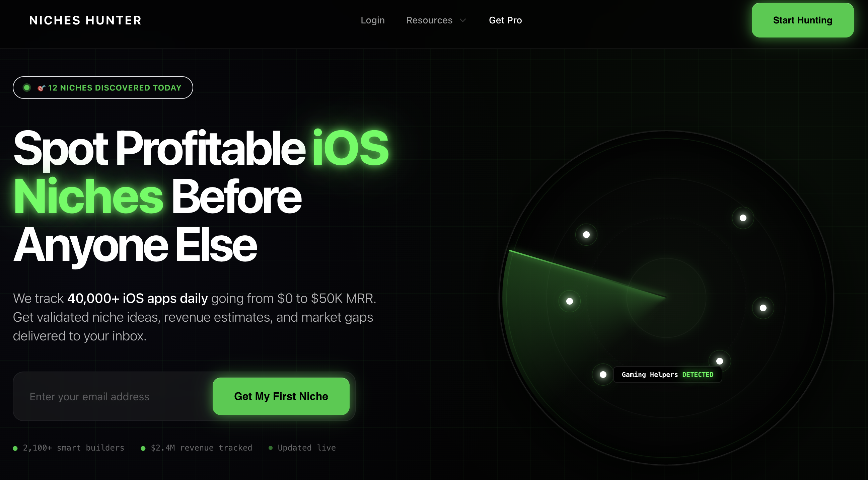Select the upper-left radar blip dot
The height and width of the screenshot is (480, 868).
(x=586, y=235)
